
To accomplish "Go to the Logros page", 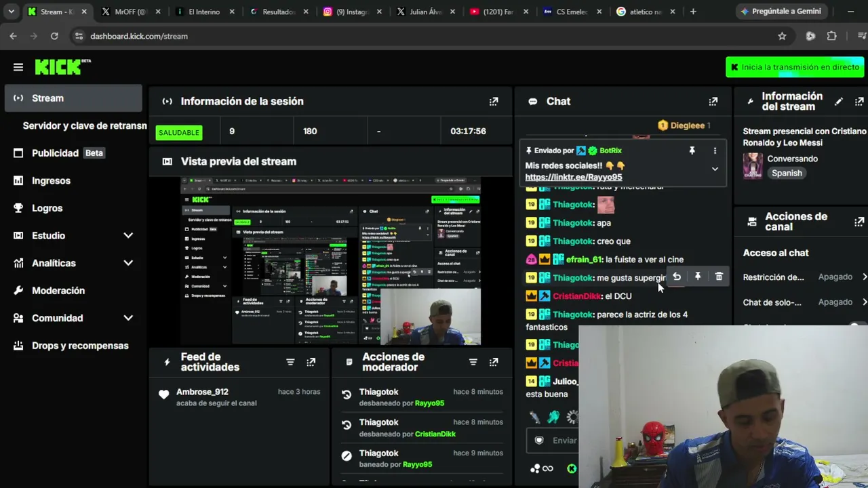I will (x=73, y=208).
